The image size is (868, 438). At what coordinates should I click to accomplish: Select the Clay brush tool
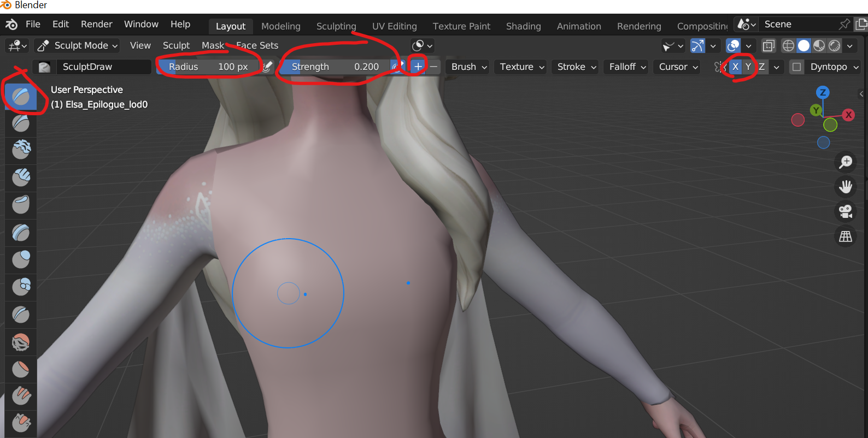[21, 151]
